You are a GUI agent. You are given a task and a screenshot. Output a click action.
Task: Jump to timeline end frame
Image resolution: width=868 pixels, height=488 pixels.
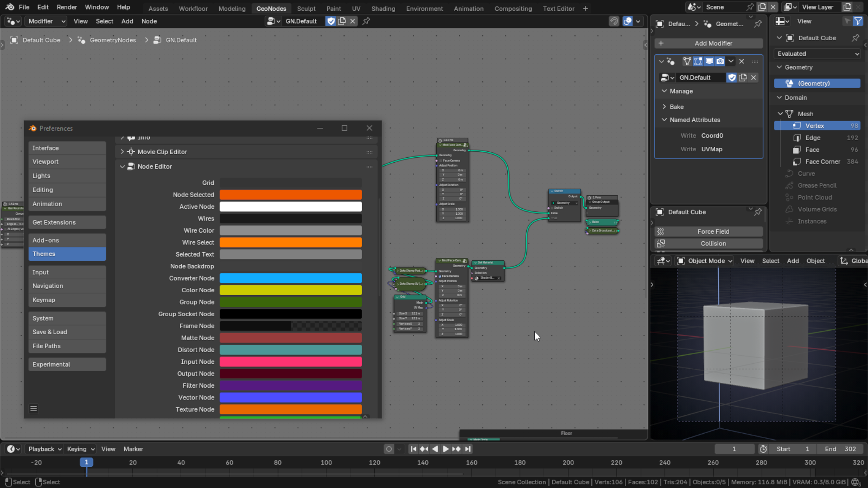(468, 449)
